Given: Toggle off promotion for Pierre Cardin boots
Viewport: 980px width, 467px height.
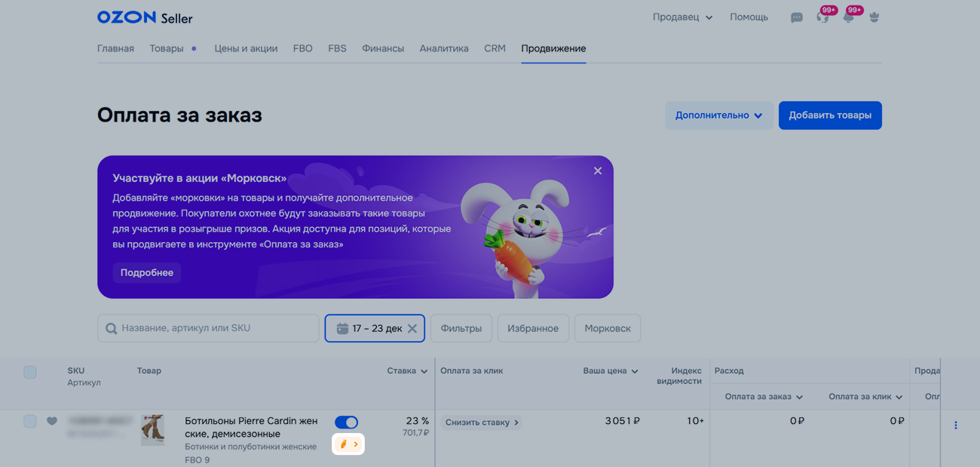Looking at the screenshot, I should point(346,422).
